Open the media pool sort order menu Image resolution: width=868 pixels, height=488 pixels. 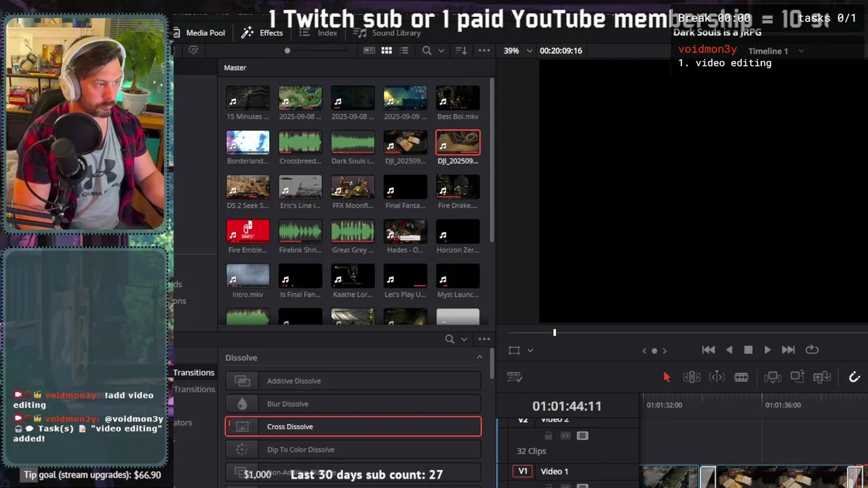pos(461,50)
